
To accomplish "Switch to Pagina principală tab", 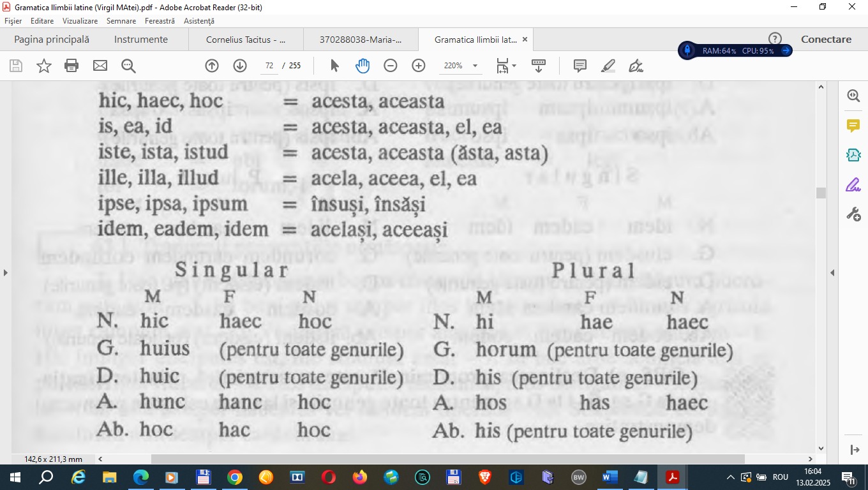I will pyautogui.click(x=52, y=40).
